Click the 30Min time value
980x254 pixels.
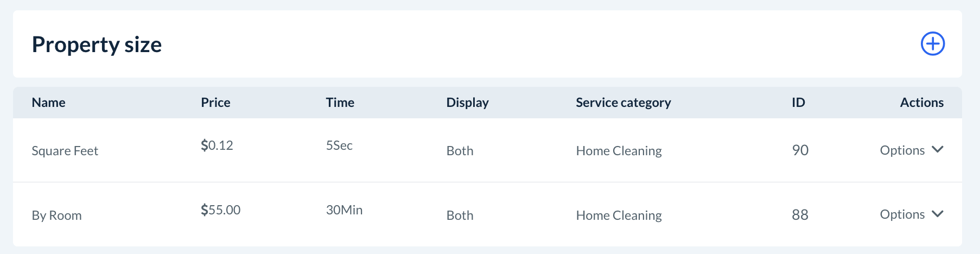[344, 210]
